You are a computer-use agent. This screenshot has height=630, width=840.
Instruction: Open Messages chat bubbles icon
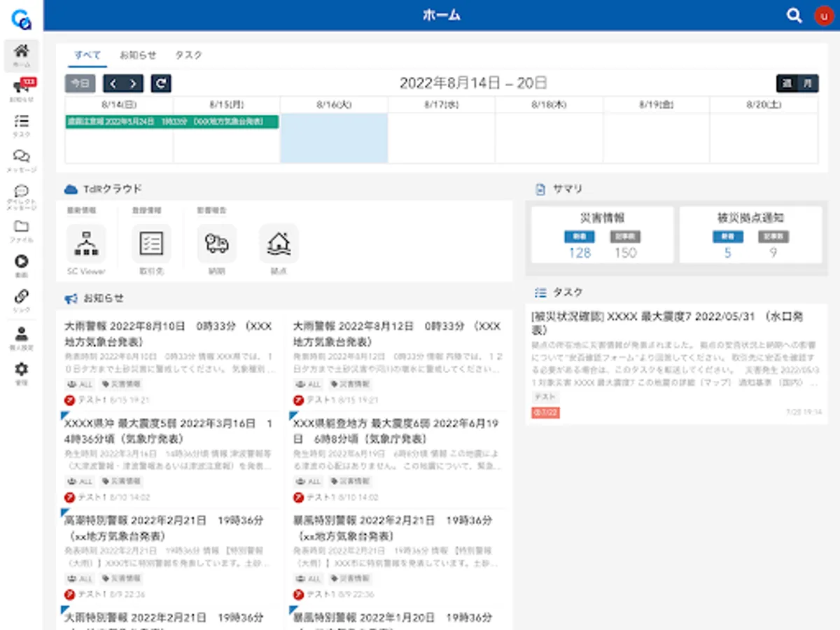22,160
